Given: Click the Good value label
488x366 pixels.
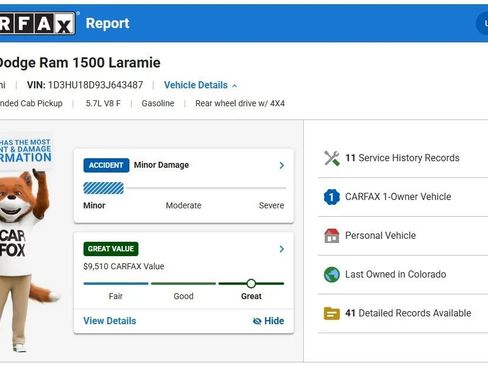Looking at the screenshot, I should pos(183,296).
